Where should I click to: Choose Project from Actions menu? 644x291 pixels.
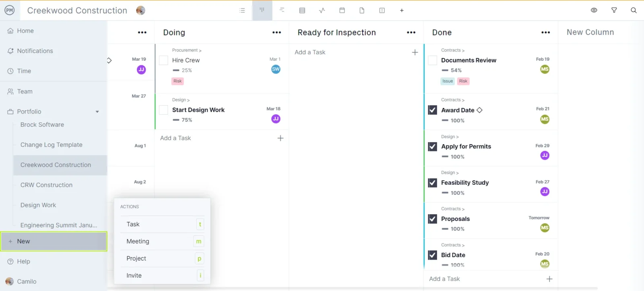coord(162,258)
